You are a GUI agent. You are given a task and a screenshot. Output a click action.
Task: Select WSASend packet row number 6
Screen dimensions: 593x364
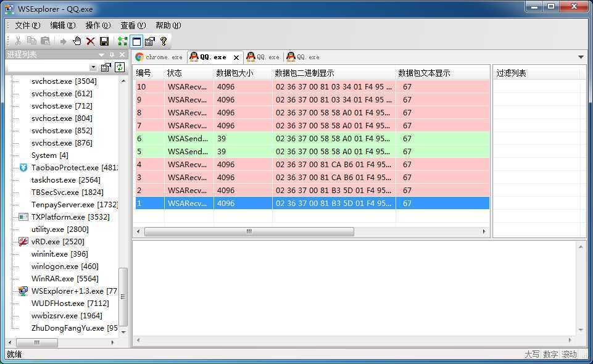(x=312, y=139)
